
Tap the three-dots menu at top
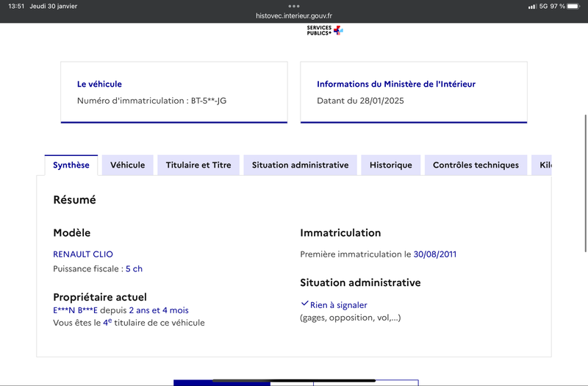(x=294, y=6)
